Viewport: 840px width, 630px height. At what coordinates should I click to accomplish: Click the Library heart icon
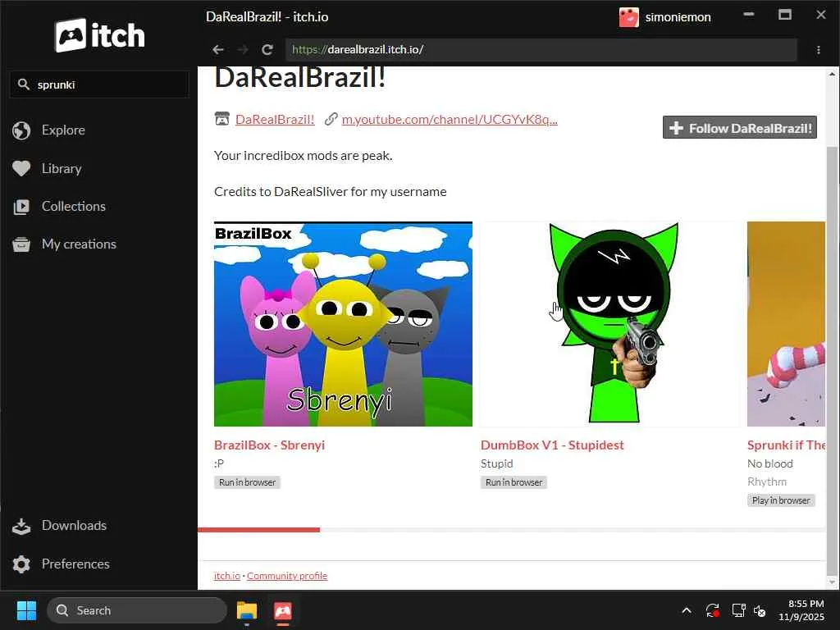click(x=21, y=168)
